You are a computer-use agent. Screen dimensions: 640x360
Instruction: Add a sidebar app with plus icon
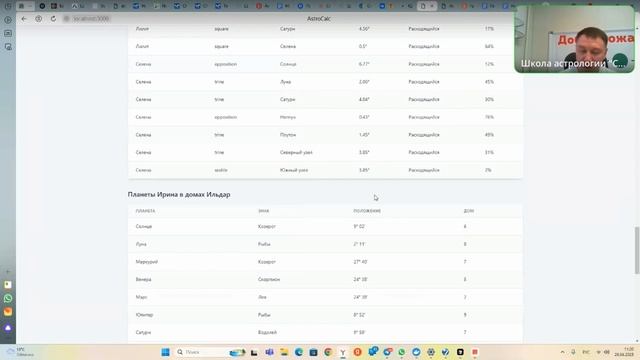(8, 271)
